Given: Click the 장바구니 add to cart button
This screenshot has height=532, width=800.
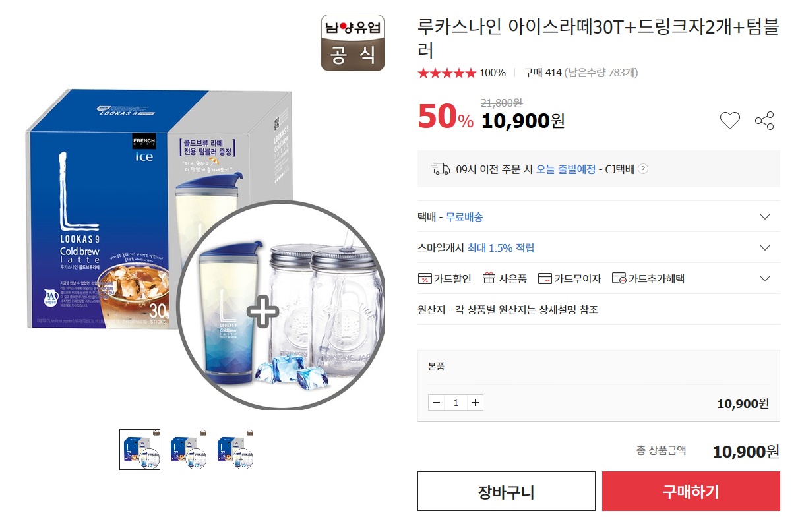Looking at the screenshot, I should pyautogui.click(x=507, y=491).
